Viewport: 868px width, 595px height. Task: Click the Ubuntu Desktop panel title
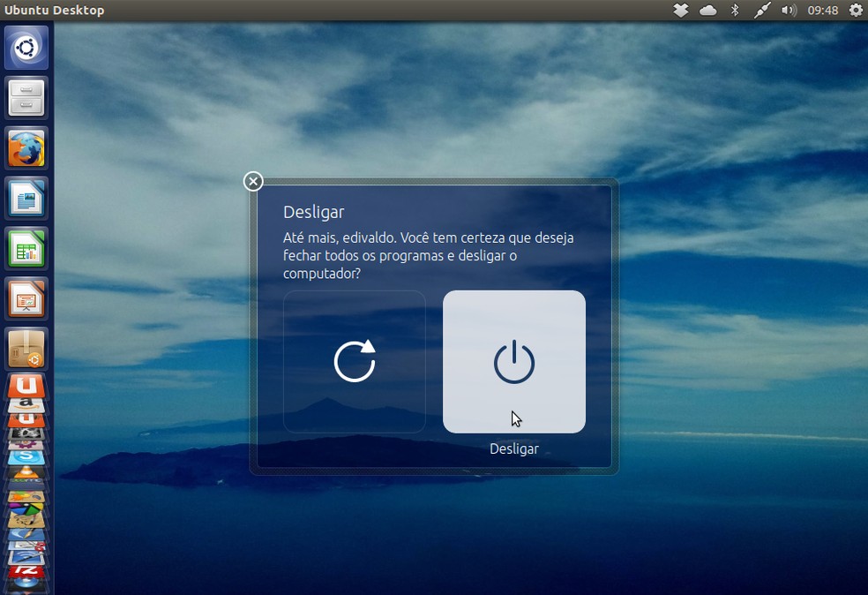55,10
